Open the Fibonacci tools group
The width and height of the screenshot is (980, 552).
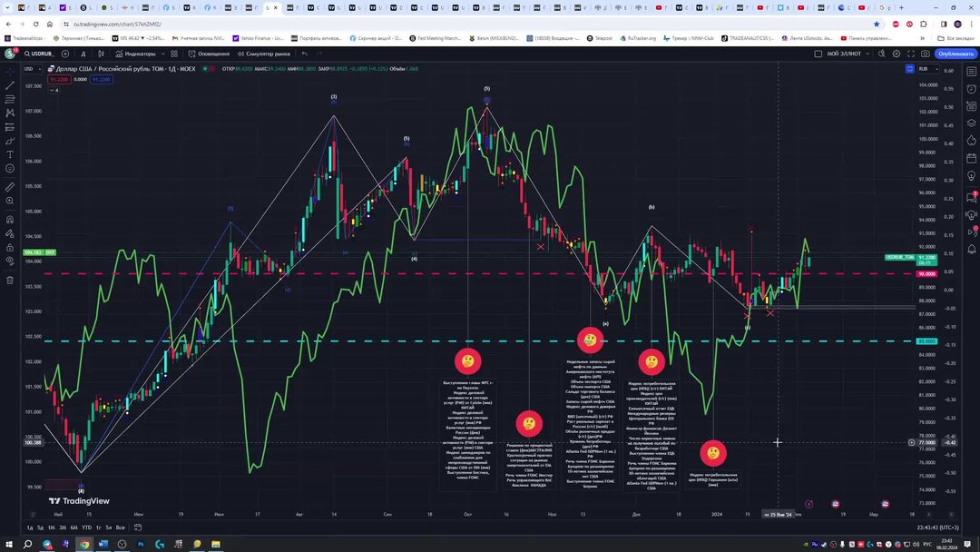point(9,99)
